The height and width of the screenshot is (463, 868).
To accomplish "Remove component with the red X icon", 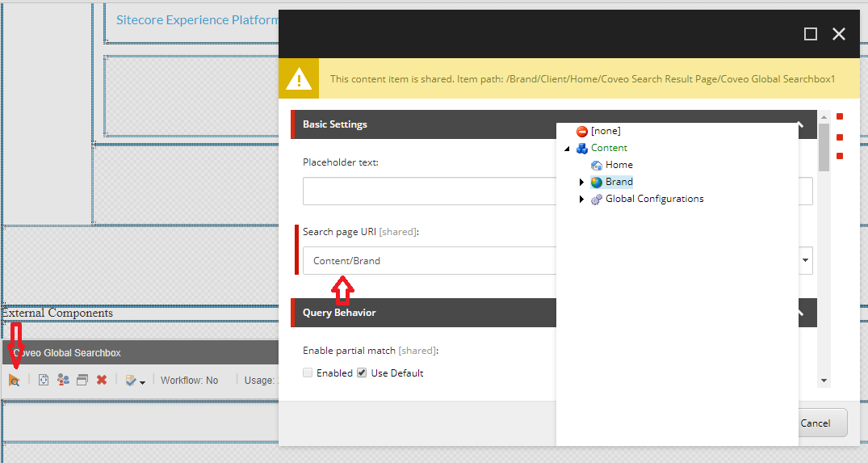I will 102,380.
